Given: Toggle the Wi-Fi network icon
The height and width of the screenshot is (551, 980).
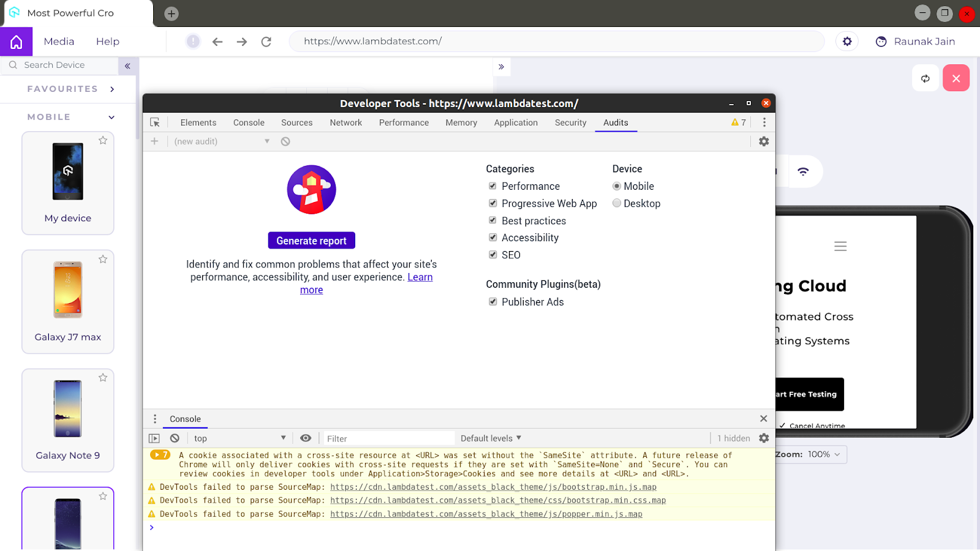Looking at the screenshot, I should click(x=803, y=171).
